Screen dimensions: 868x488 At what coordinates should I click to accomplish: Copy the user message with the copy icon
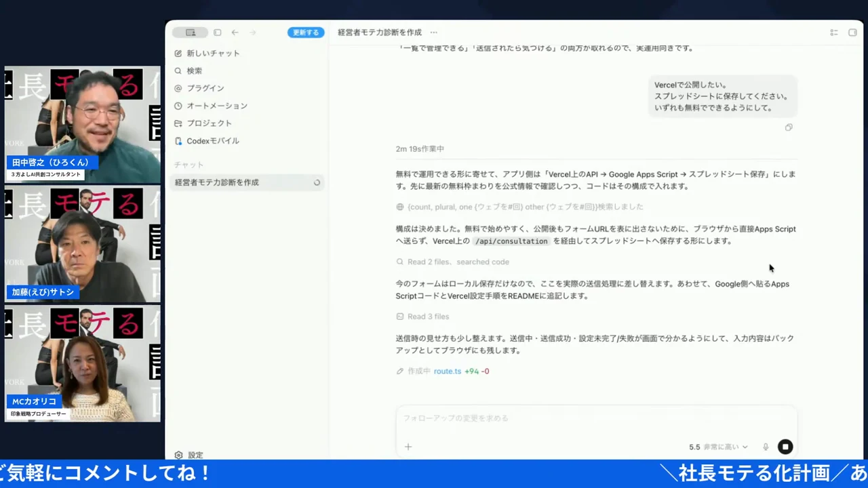pos(789,127)
